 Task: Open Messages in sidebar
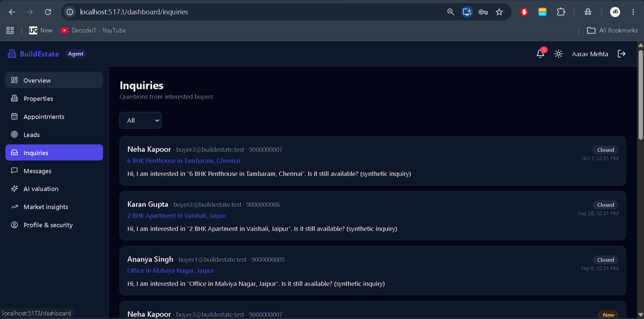pos(54,171)
